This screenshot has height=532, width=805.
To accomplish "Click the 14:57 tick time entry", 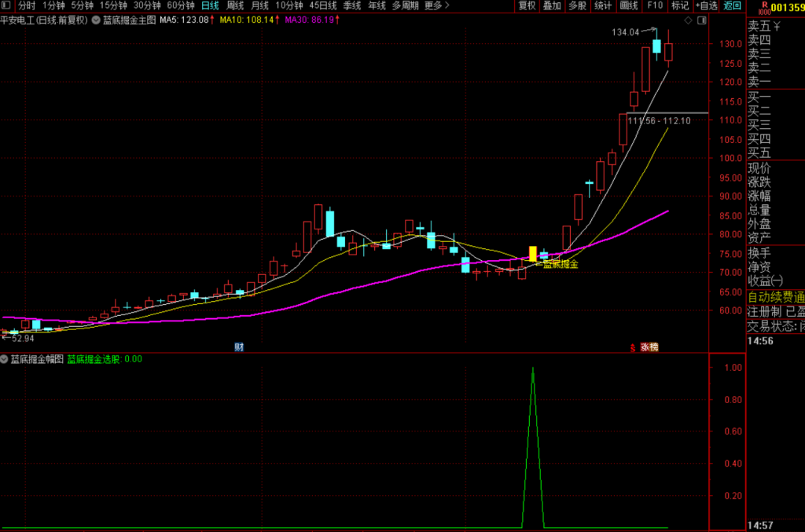I will [x=760, y=526].
